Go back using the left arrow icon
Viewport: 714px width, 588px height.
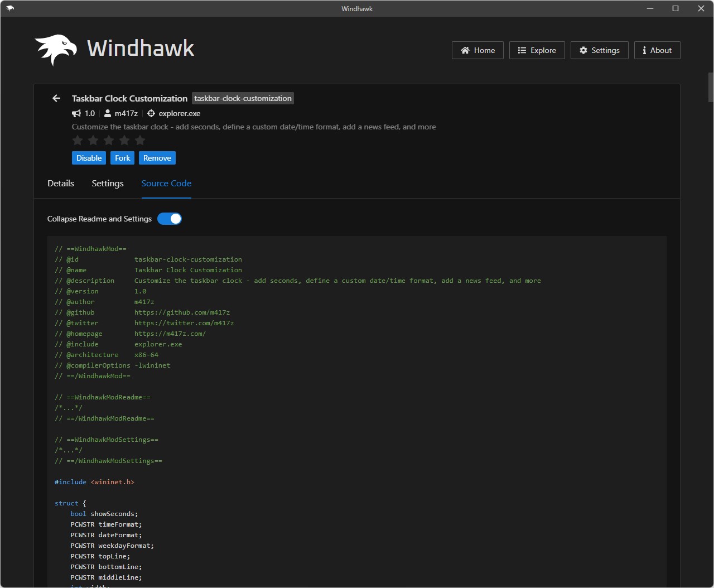click(x=56, y=98)
